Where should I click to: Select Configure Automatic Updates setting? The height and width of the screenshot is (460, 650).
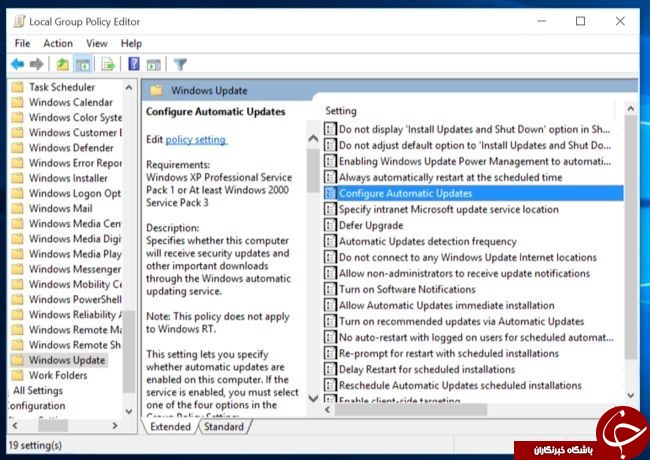coord(473,193)
